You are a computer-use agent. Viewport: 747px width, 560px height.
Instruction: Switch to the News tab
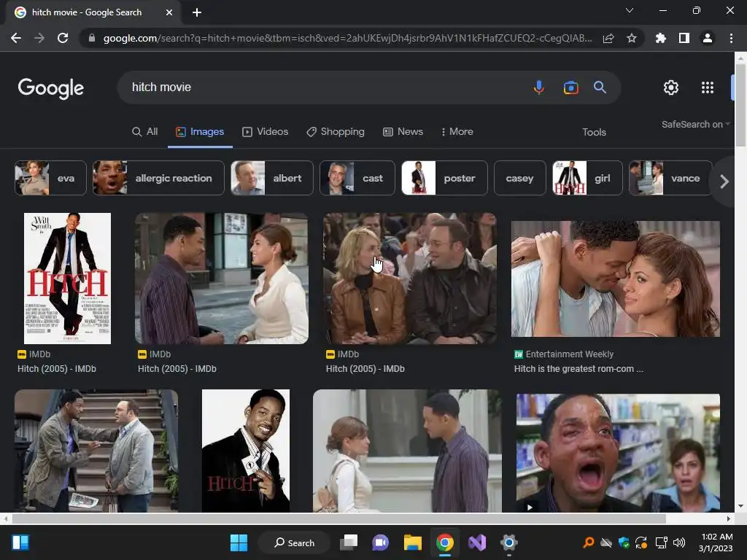pyautogui.click(x=403, y=132)
